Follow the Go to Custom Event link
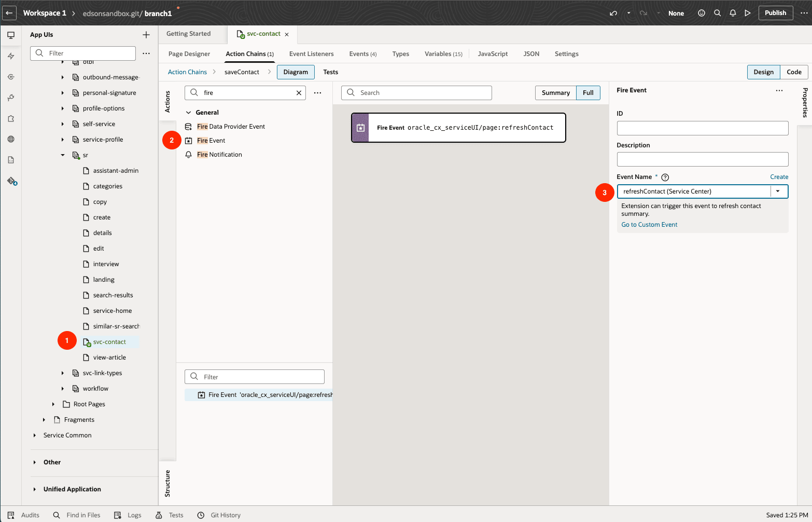The image size is (812, 522). coord(649,224)
